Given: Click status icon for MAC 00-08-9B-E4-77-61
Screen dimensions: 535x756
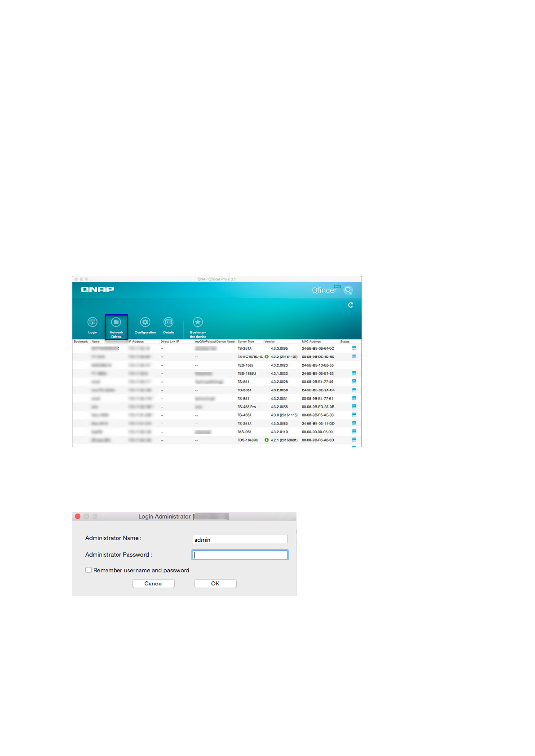Looking at the screenshot, I should coord(354,398).
